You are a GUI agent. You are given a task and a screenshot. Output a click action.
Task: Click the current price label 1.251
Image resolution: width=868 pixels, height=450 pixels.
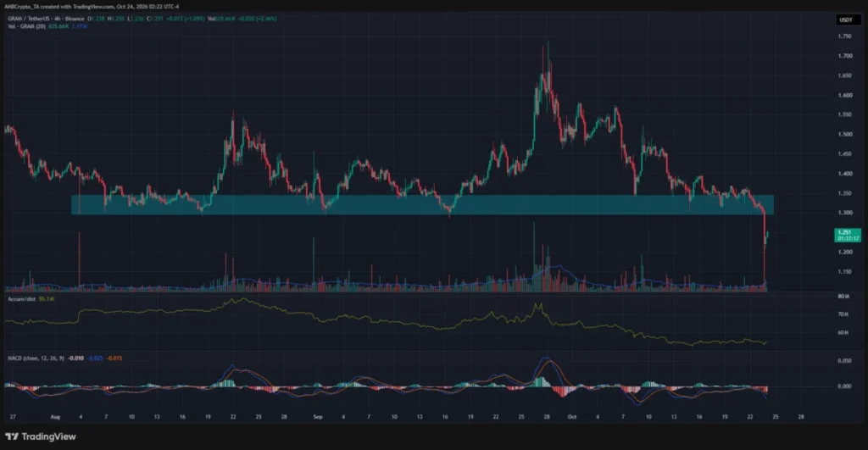pos(848,236)
